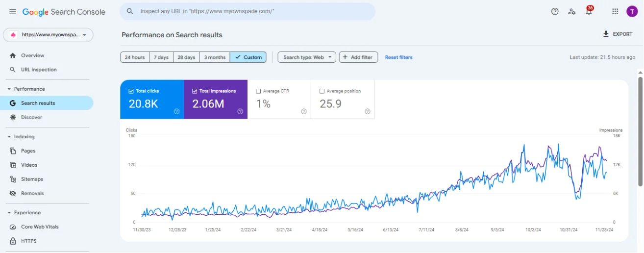Image resolution: width=644 pixels, height=253 pixels.
Task: Select the 24 hours date range
Action: pyautogui.click(x=135, y=57)
